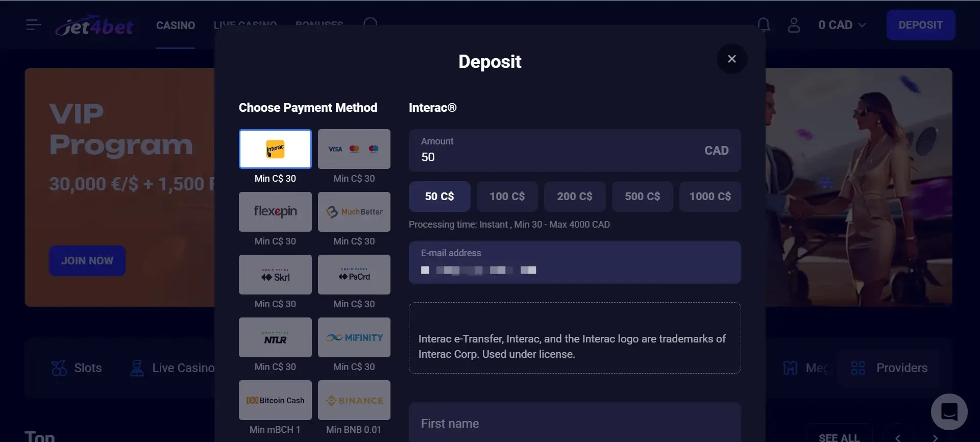The image size is (980, 442).
Task: Click the "Choose Payment Method" heading
Action: (x=308, y=108)
